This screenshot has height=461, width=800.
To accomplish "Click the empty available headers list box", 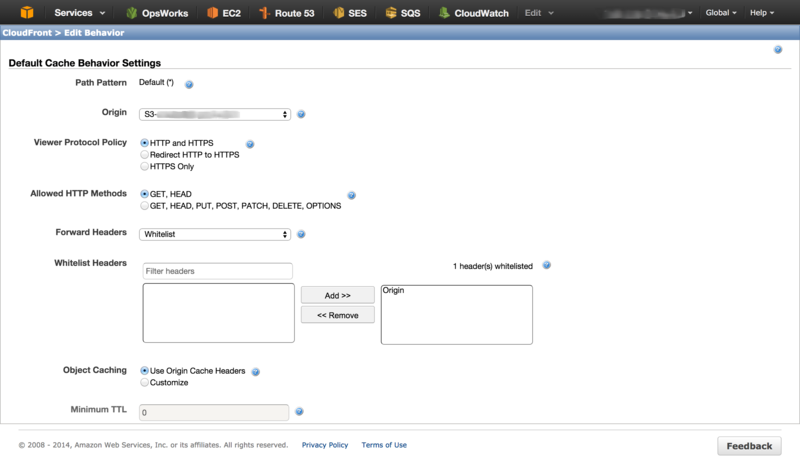I will coord(218,313).
